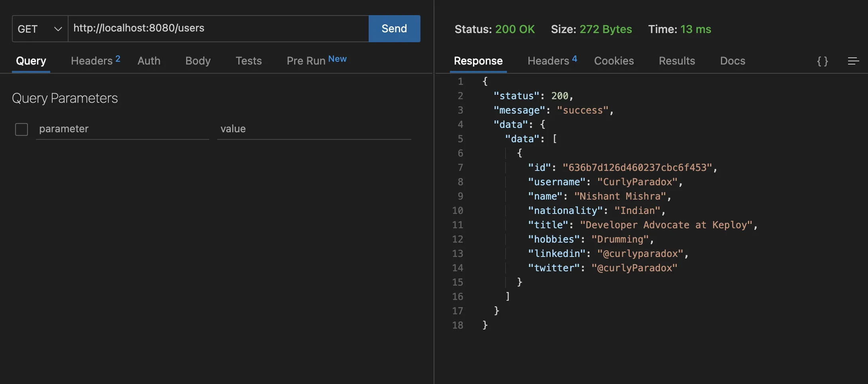Switch to the Tests tab

tap(249, 61)
